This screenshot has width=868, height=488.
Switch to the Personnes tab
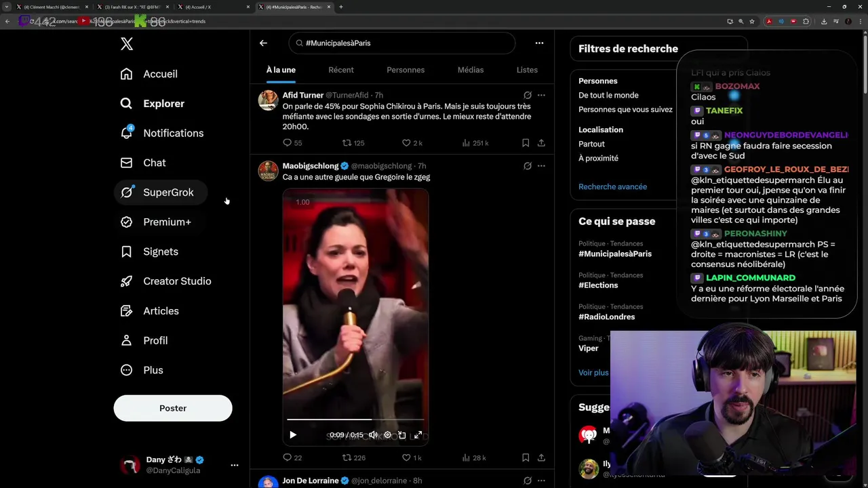406,70
